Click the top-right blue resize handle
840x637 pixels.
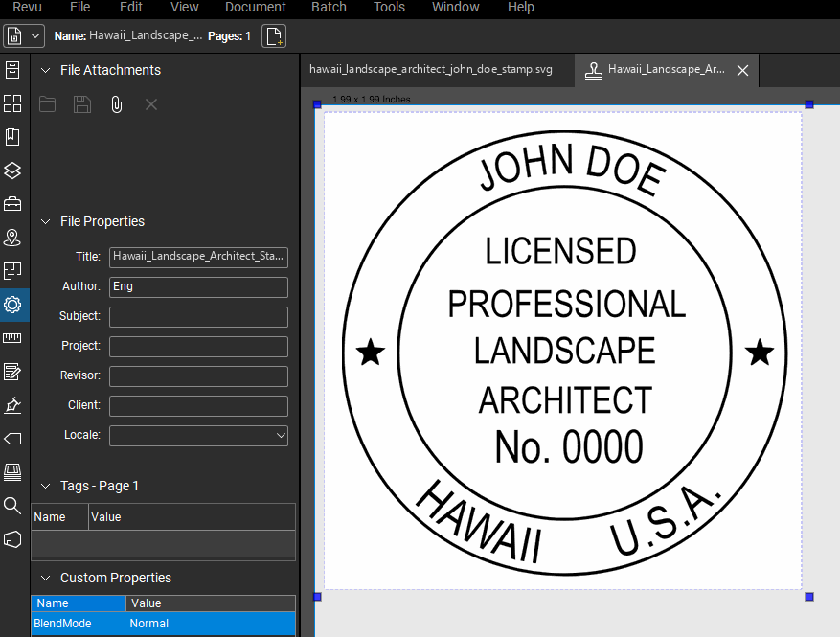click(x=809, y=104)
